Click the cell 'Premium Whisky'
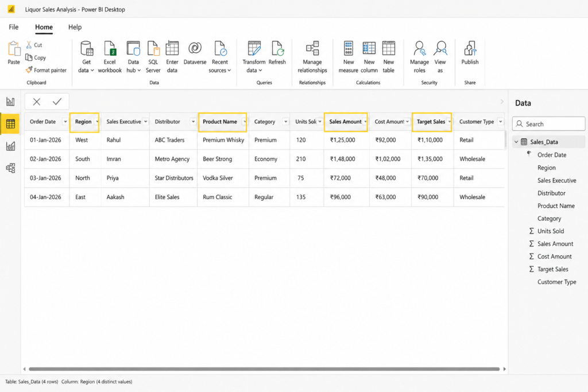This screenshot has height=392, width=588. point(223,140)
